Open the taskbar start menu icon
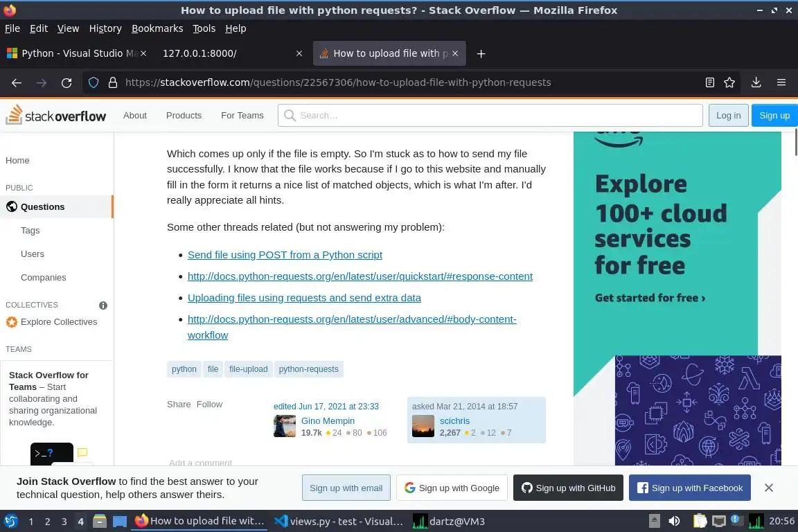The width and height of the screenshot is (798, 532). pyautogui.click(x=10, y=522)
